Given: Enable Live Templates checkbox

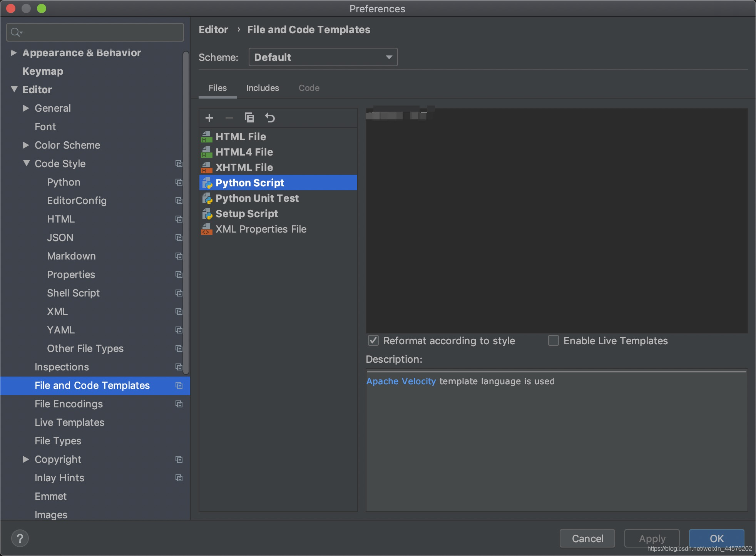Looking at the screenshot, I should tap(553, 340).
